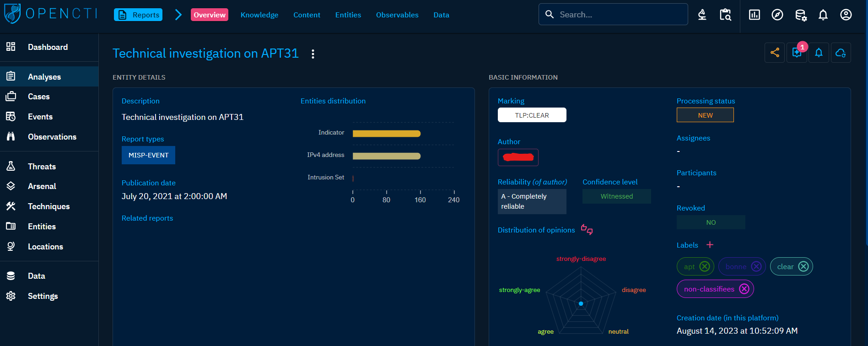Switch to the Observables tab
This screenshot has width=868, height=346.
(x=397, y=15)
